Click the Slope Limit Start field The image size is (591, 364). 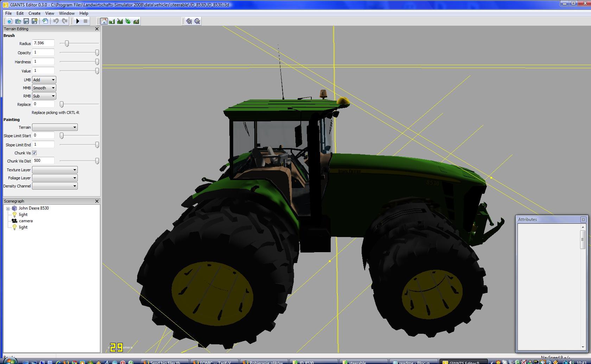[x=43, y=135]
